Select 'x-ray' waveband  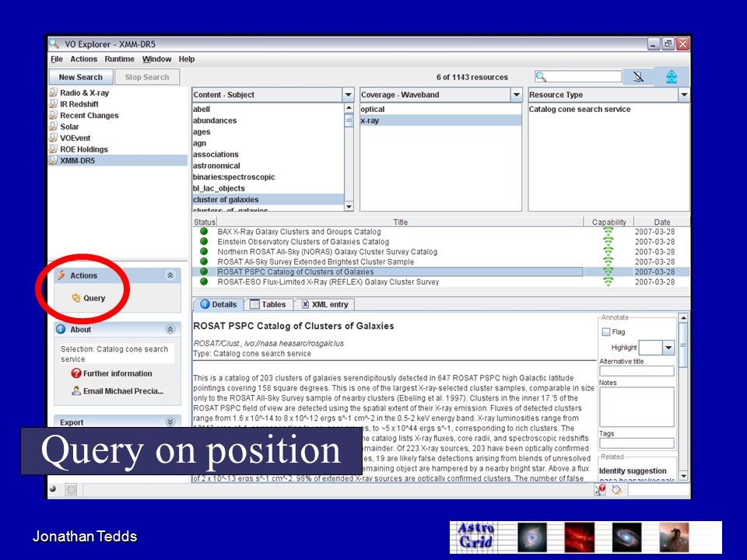[440, 121]
